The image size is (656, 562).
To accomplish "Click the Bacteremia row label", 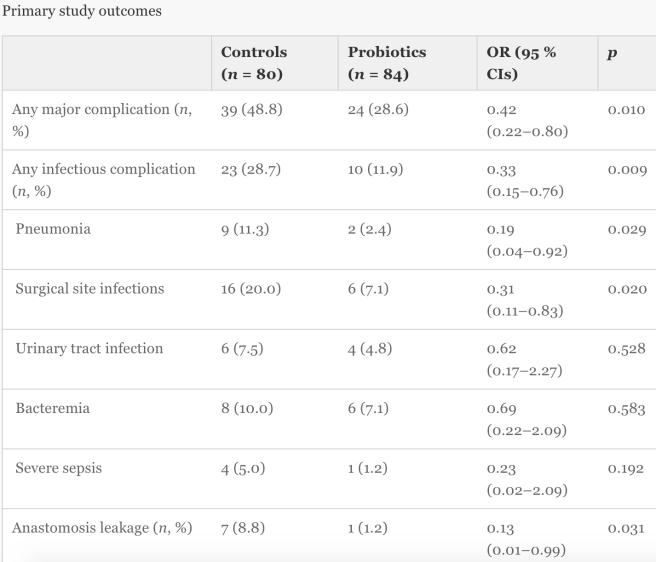I will [x=53, y=409].
